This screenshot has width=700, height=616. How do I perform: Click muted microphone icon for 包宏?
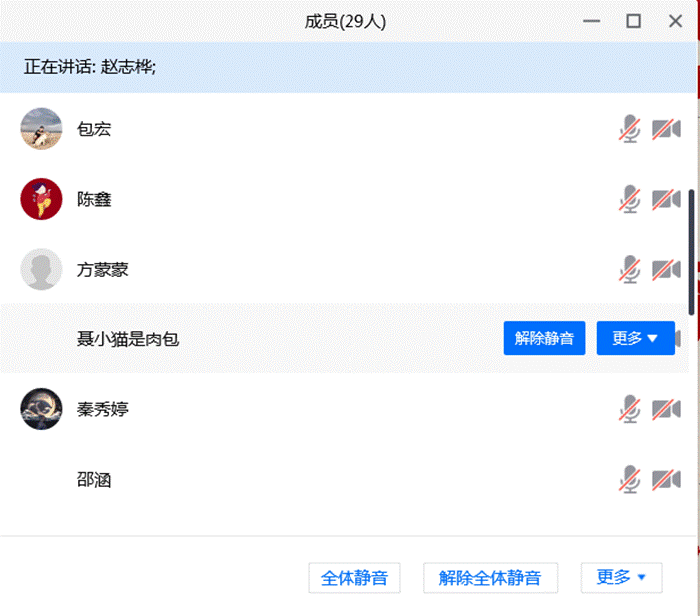tap(629, 129)
